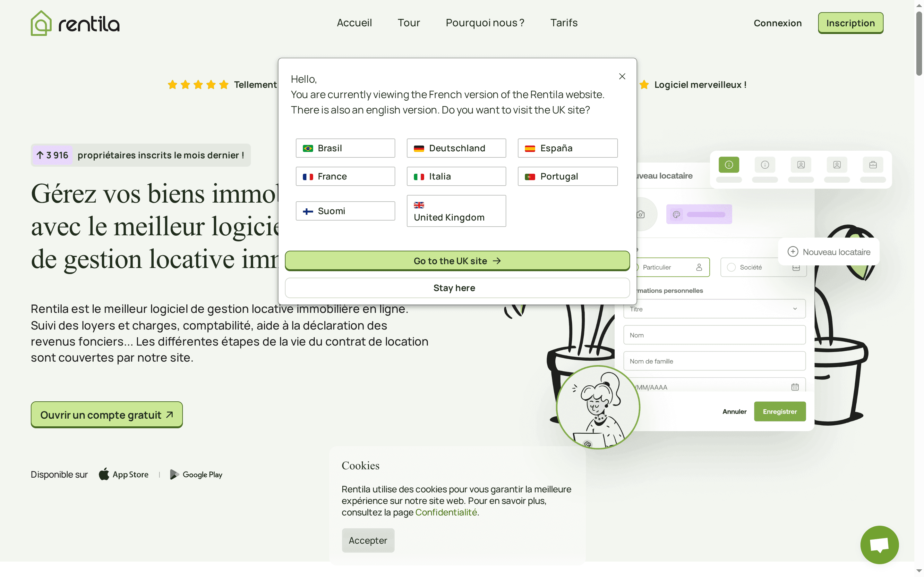Image resolution: width=924 pixels, height=577 pixels.
Task: Open the Pourquoi nous ? menu item
Action: pos(484,22)
